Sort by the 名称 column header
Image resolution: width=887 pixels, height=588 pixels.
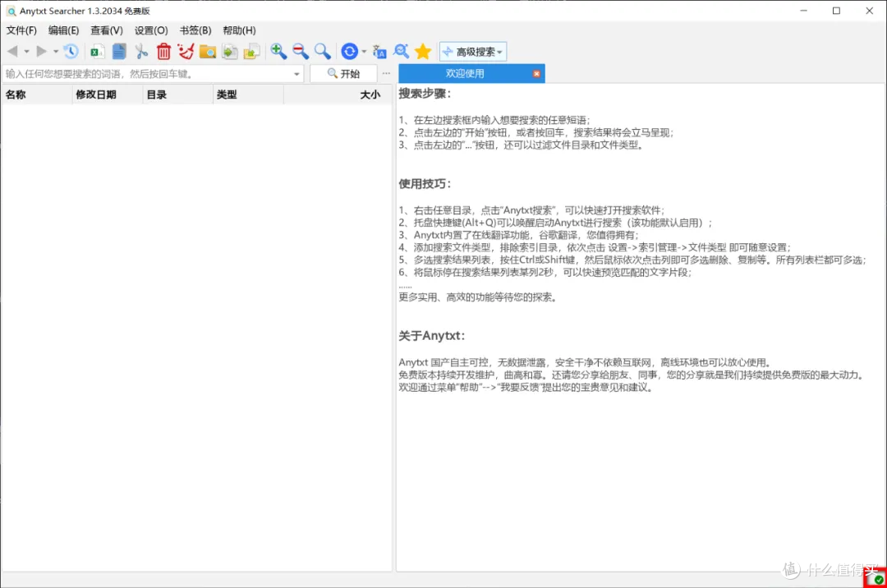pos(37,94)
